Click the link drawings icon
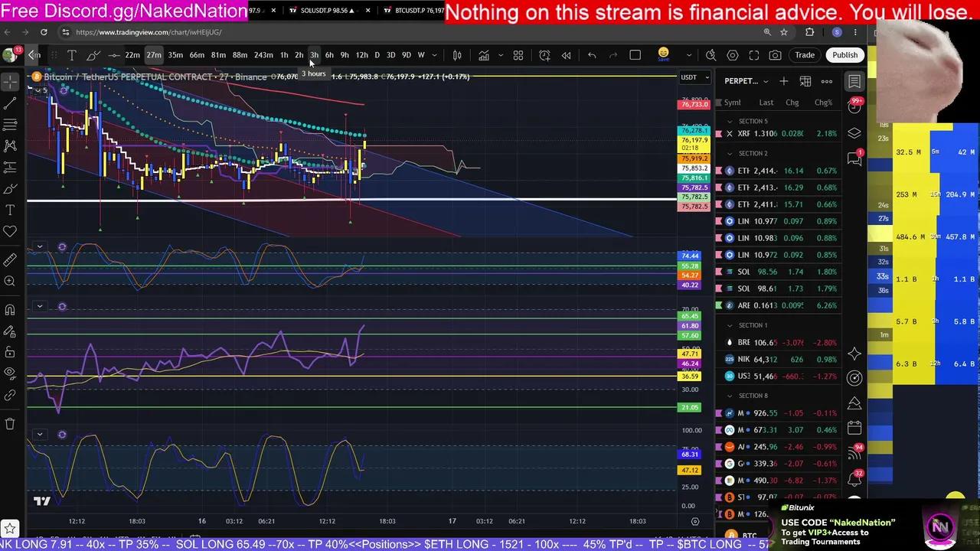Viewport: 980px width, 551px height. click(10, 396)
